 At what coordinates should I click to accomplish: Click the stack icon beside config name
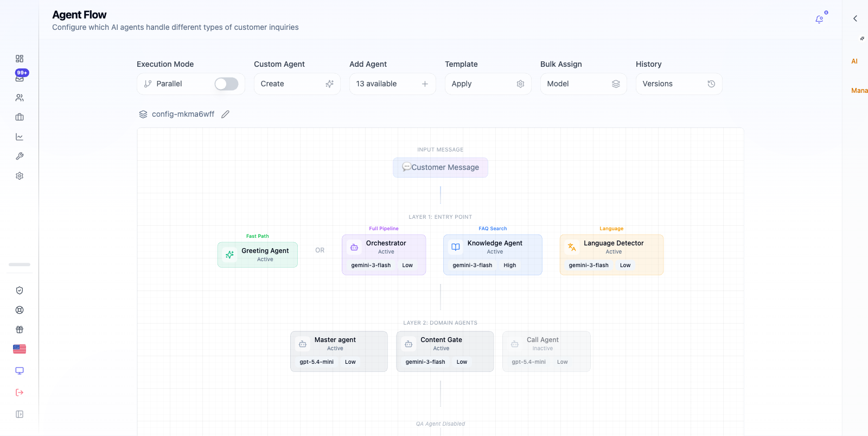pos(143,114)
